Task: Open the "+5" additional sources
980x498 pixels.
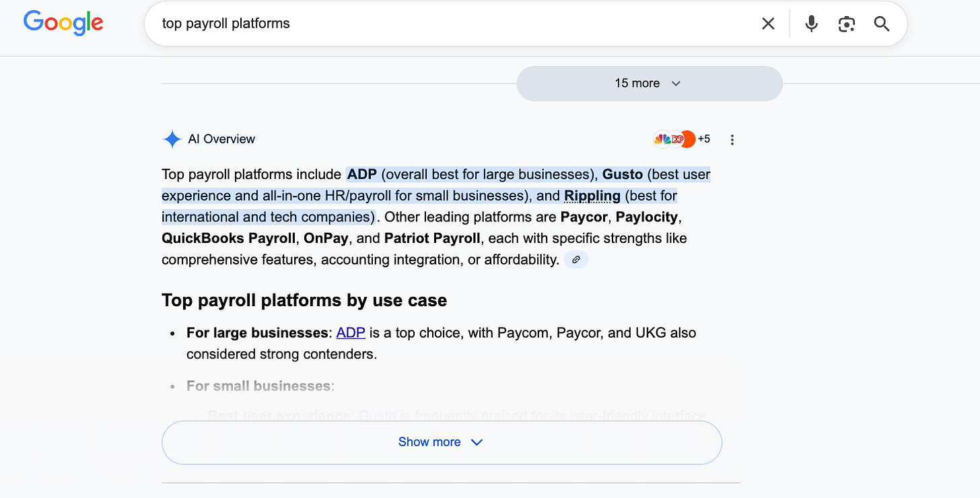Action: click(704, 139)
